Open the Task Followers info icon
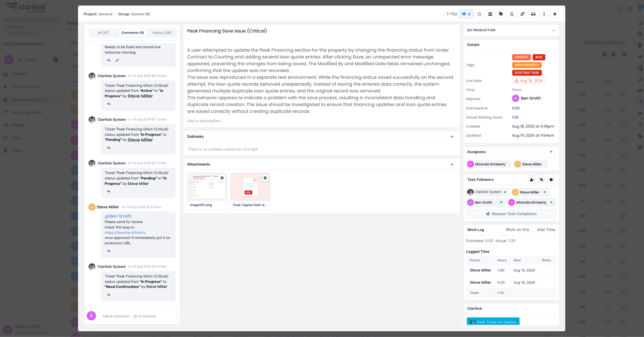The height and width of the screenshot is (337, 644). [551, 180]
